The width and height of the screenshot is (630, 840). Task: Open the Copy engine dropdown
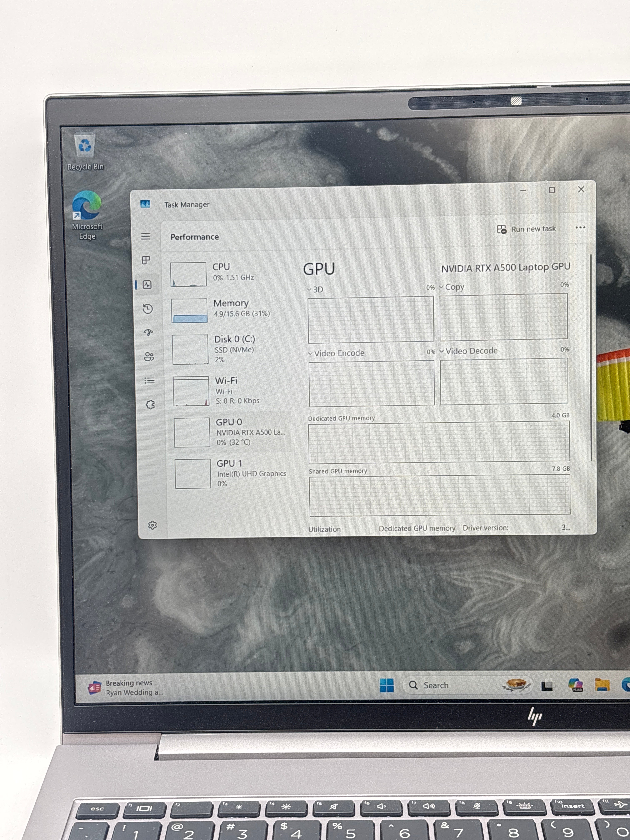click(452, 287)
